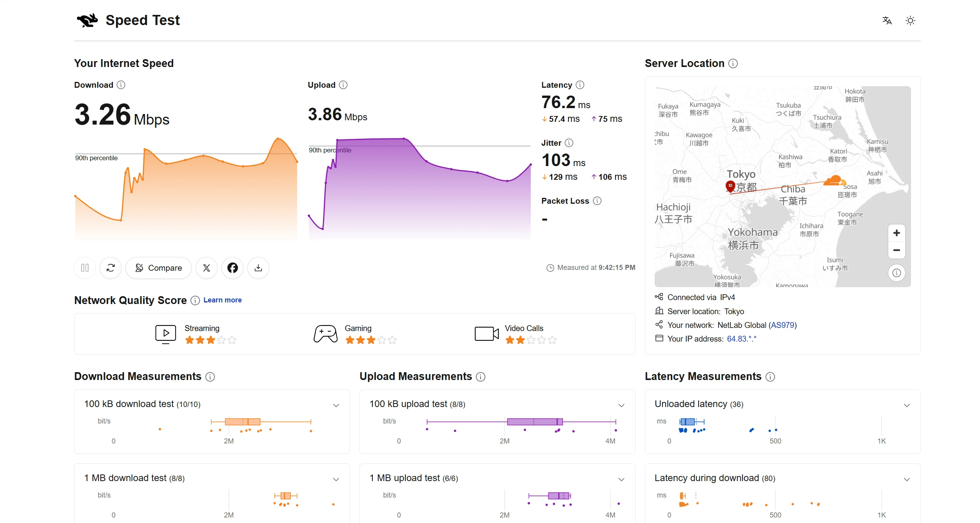
Task: Open the AS979 network link
Action: (782, 325)
